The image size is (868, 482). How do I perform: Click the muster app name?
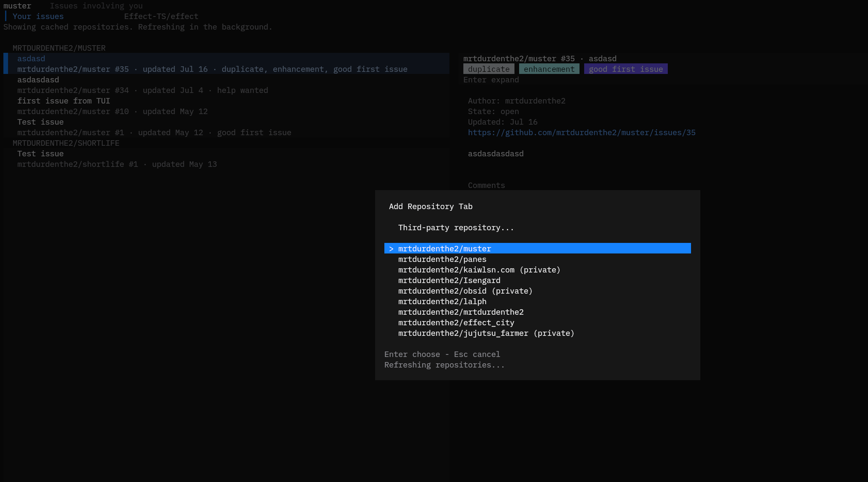pos(17,6)
